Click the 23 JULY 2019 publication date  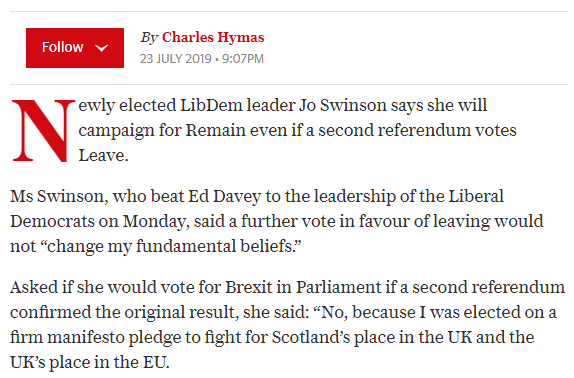176,59
